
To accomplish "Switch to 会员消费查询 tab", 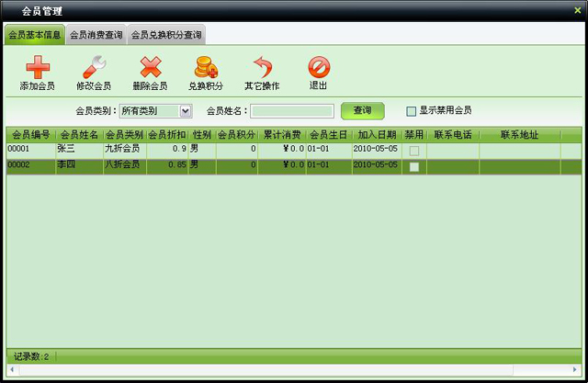I will [96, 36].
